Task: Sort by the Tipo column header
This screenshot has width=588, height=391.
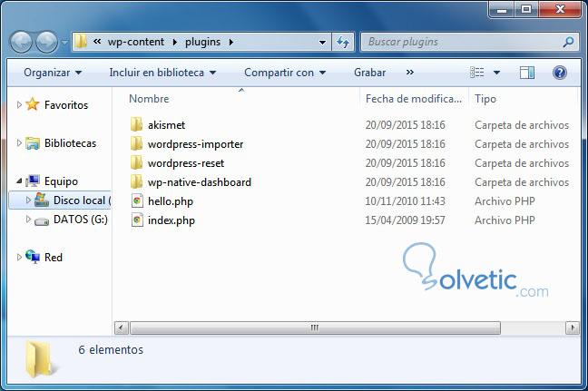Action: pos(485,99)
